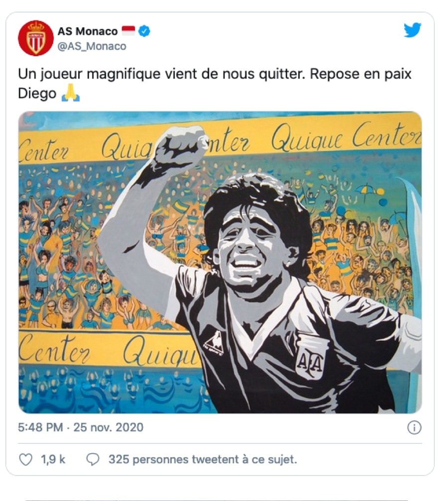Open the AS Monaco profile name
Viewport: 448px width, 501px height.
tap(88, 31)
